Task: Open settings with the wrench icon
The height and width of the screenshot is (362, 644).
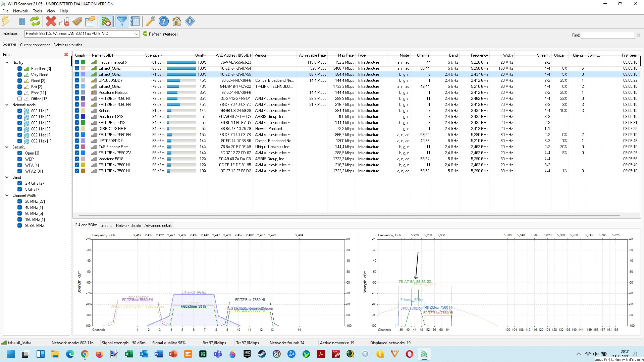Action: [x=150, y=21]
